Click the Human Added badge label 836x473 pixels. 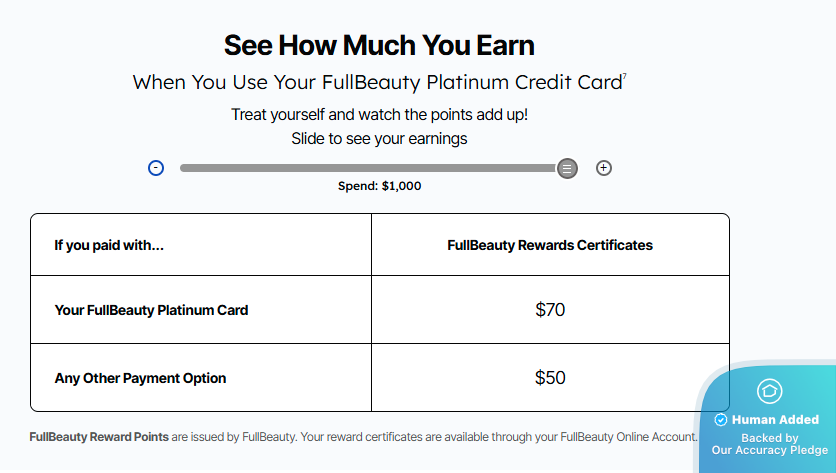click(x=775, y=420)
